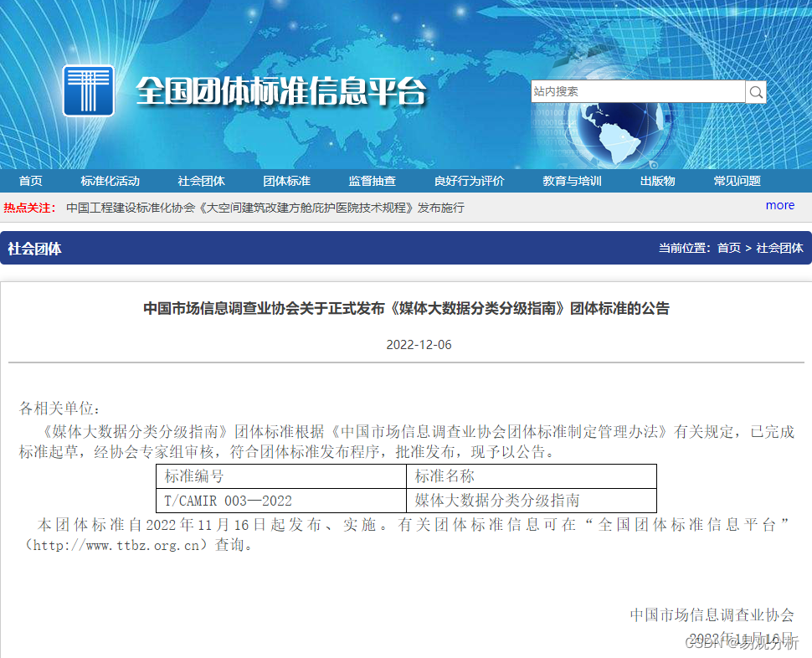Click the 标准名称 table header cell
The width and height of the screenshot is (812, 658).
click(532, 476)
